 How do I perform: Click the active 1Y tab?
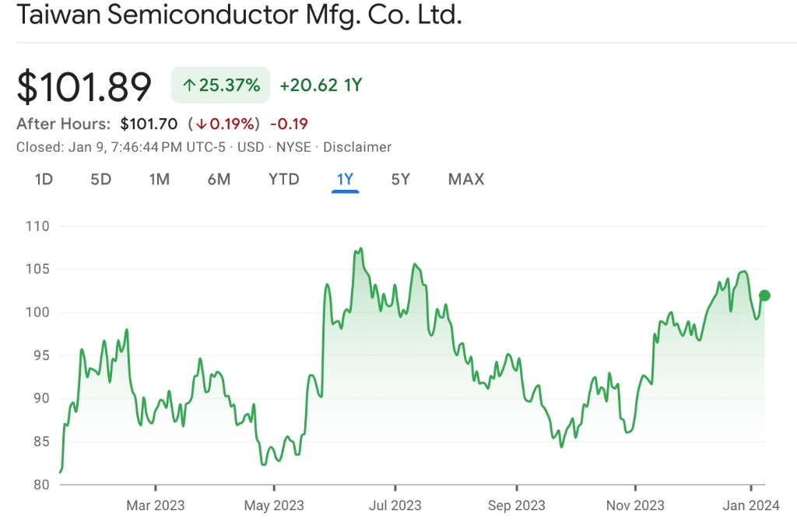345,180
